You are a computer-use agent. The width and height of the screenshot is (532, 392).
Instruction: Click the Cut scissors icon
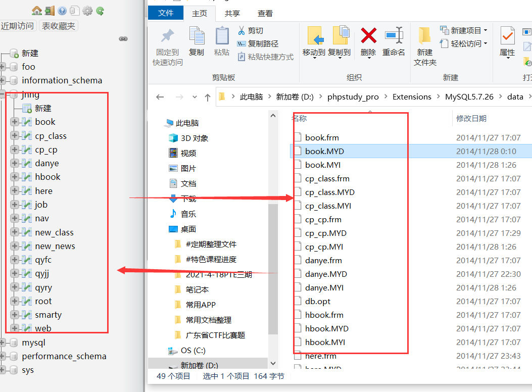(241, 30)
